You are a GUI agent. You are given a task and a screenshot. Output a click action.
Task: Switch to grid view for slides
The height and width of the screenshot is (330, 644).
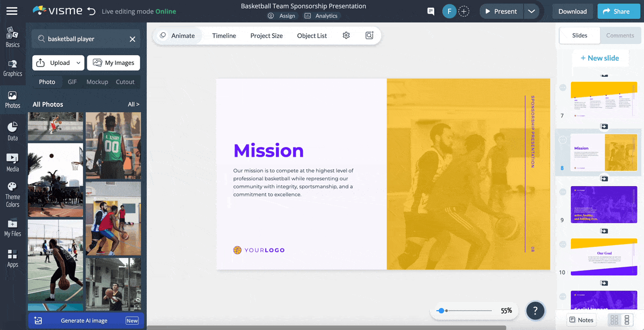point(614,320)
